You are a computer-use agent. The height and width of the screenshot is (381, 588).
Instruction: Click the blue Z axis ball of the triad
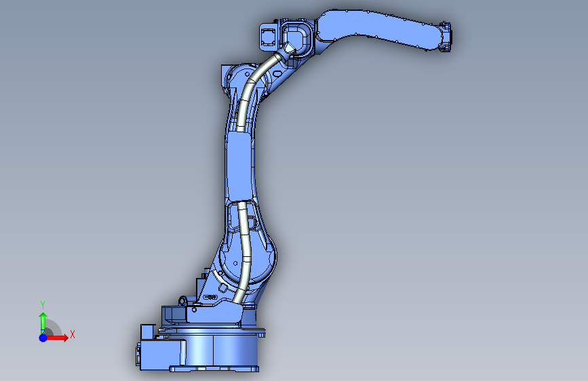point(43,338)
